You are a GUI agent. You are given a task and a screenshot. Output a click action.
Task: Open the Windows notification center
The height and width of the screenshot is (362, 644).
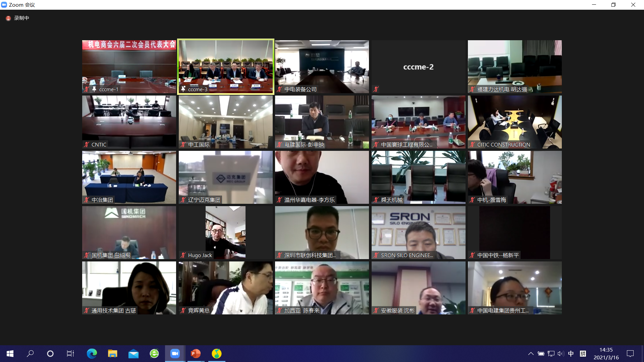point(630,354)
